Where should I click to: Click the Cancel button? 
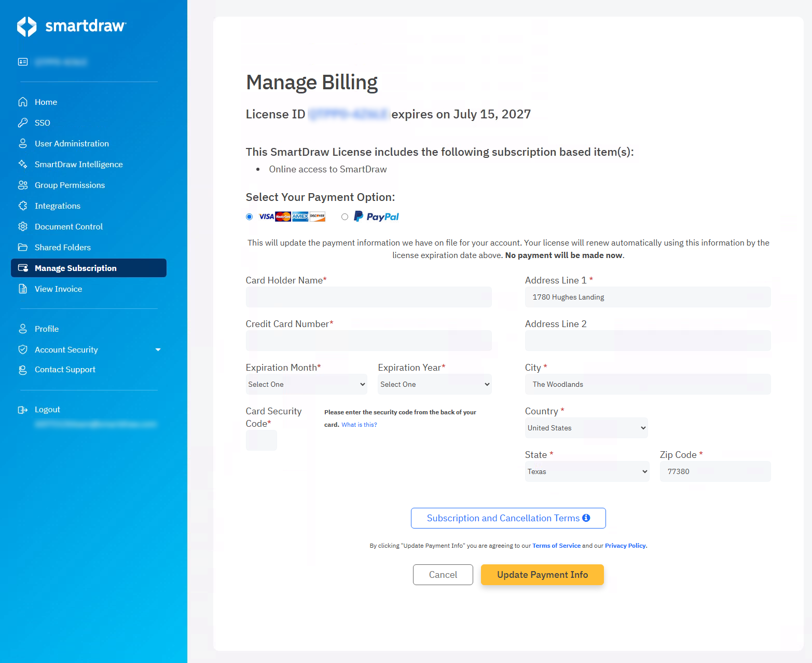[443, 575]
